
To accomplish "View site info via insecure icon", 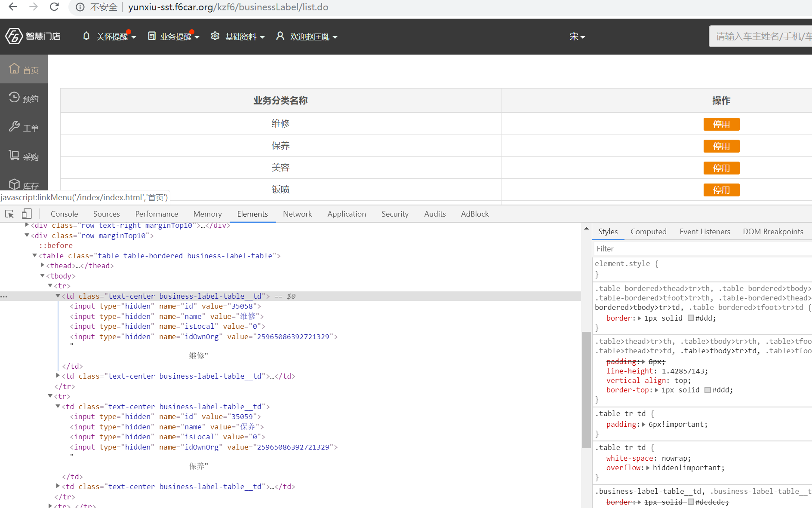I will (x=80, y=7).
